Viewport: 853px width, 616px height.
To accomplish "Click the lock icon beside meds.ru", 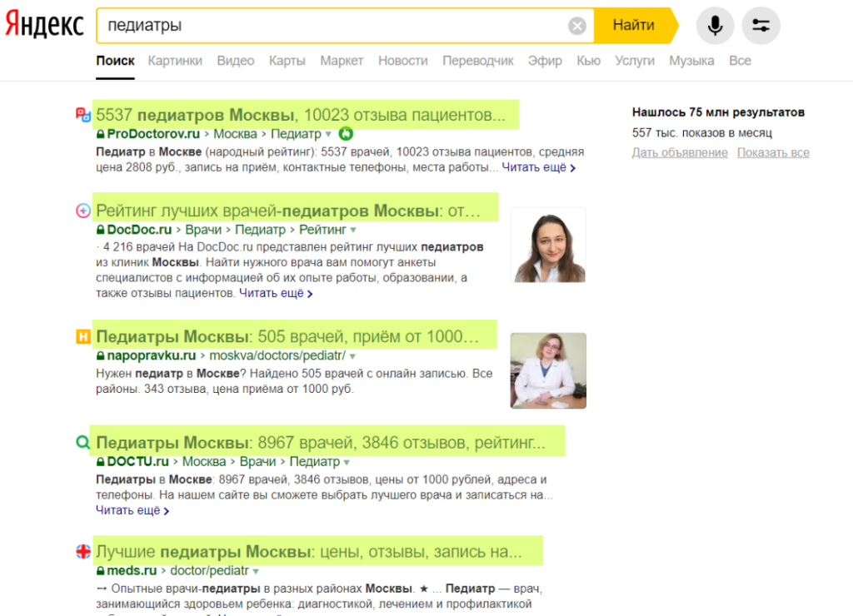I will pos(100,571).
